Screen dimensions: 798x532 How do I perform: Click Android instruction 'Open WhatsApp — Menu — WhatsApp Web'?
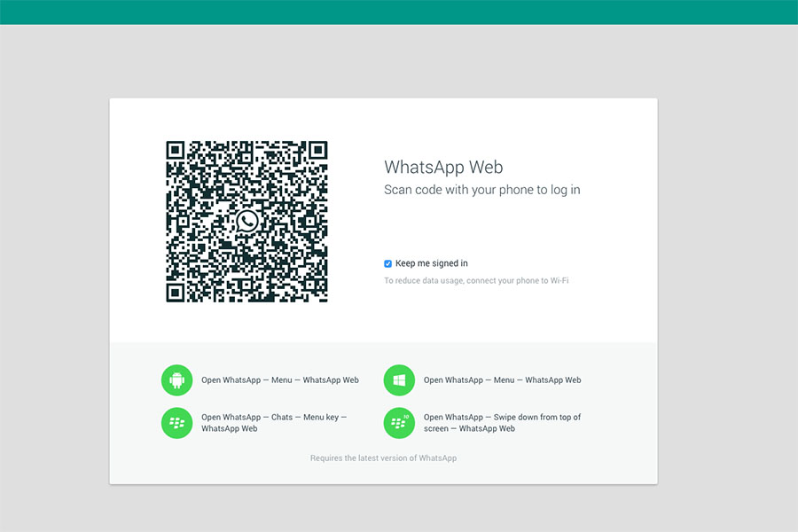click(280, 379)
